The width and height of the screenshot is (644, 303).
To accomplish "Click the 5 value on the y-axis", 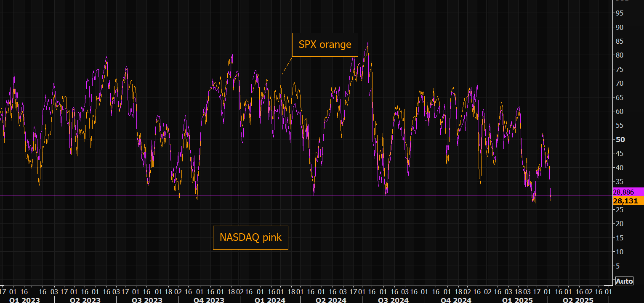I will click(618, 266).
